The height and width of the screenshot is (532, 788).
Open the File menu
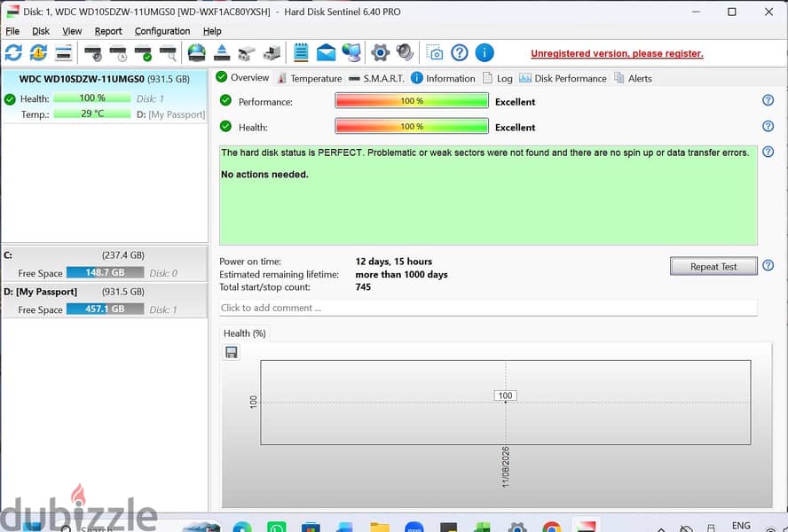[12, 31]
